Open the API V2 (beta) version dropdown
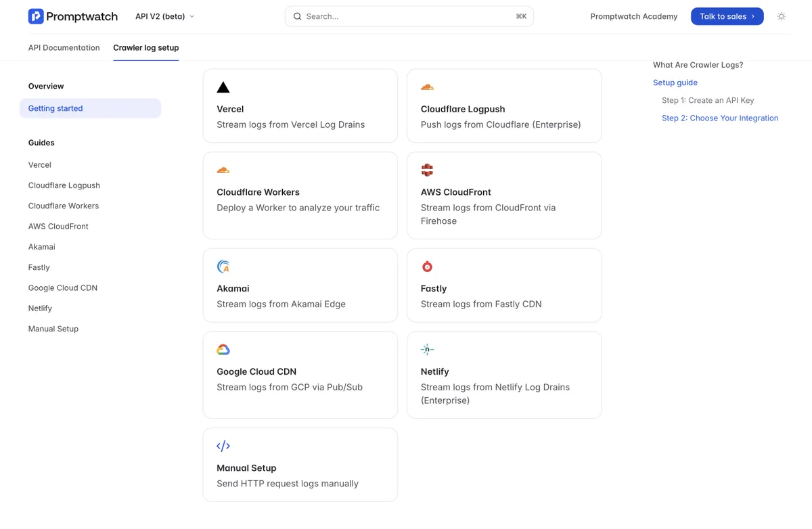812x529 pixels. click(164, 16)
